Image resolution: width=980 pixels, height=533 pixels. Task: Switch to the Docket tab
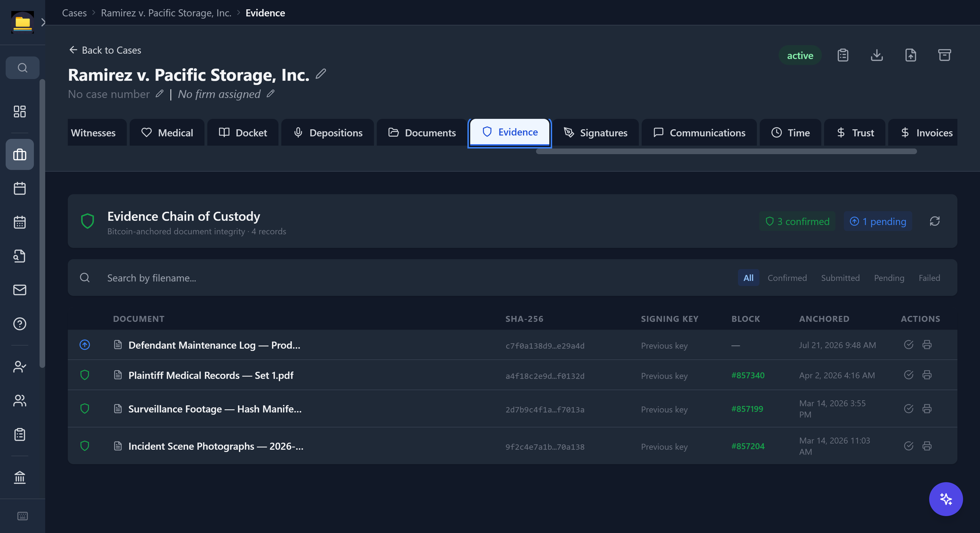click(243, 132)
